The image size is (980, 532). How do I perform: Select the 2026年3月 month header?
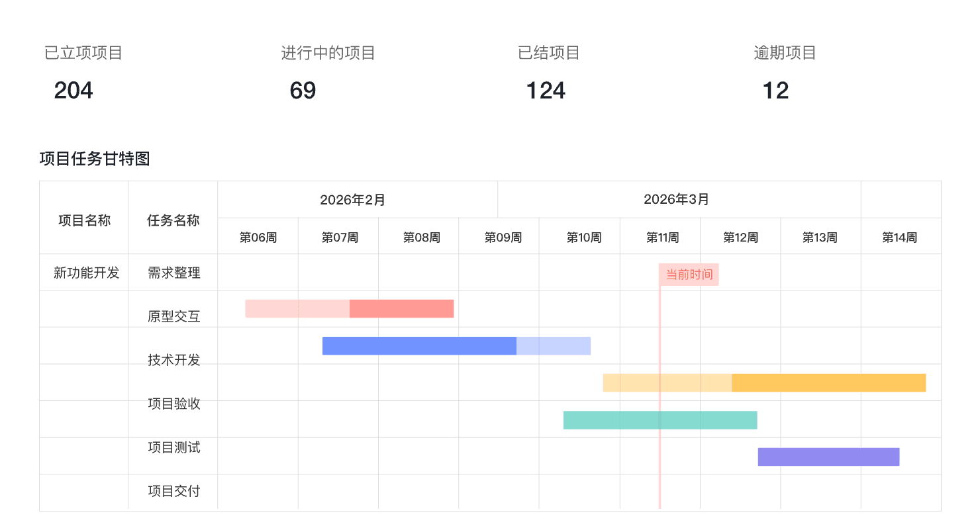tap(676, 199)
